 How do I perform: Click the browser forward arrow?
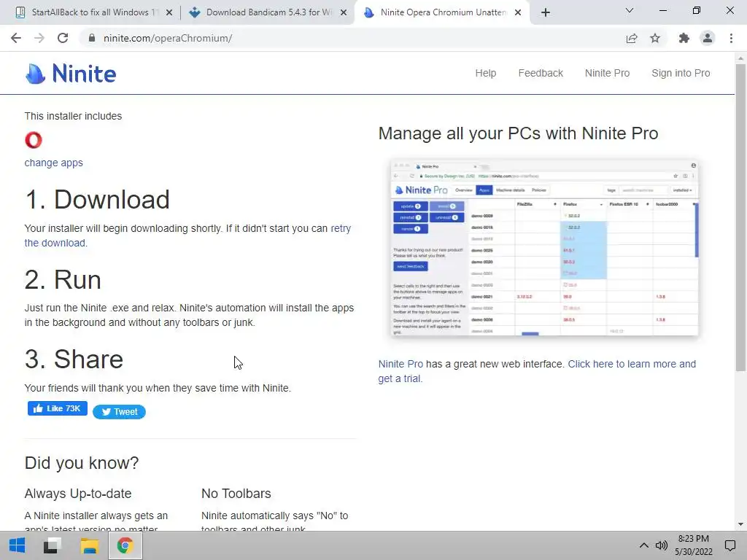[39, 38]
